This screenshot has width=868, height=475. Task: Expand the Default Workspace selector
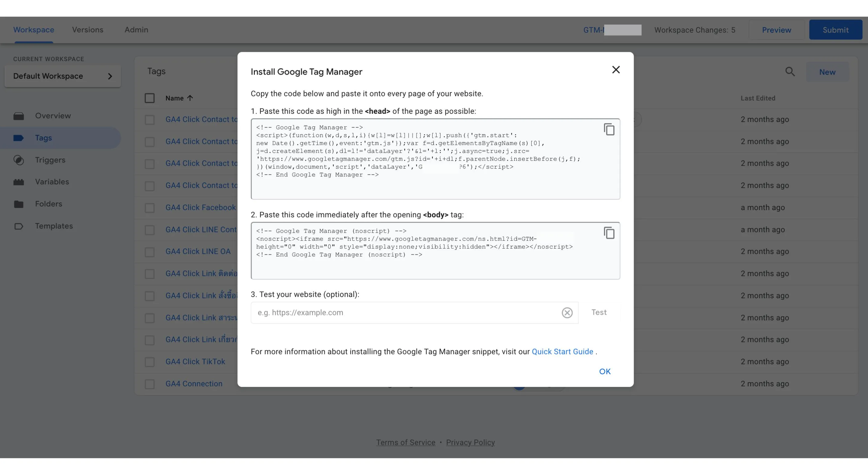[x=63, y=76]
